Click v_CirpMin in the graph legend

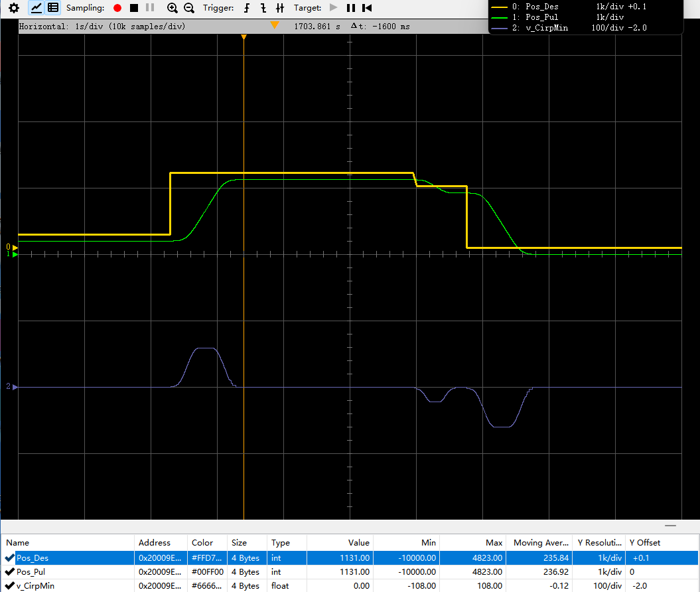point(547,28)
